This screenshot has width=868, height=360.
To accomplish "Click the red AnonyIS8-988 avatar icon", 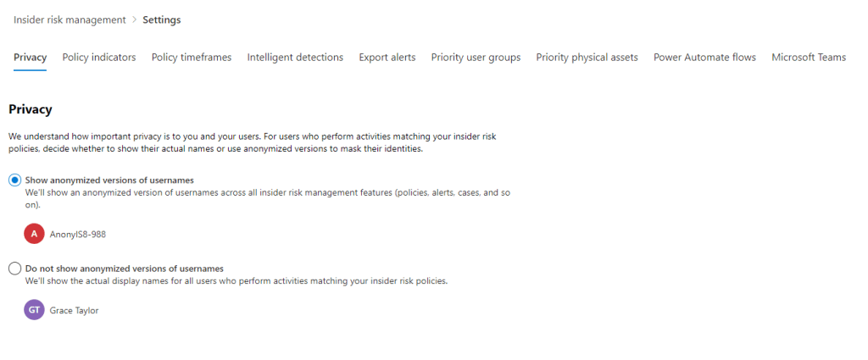I will tap(34, 234).
